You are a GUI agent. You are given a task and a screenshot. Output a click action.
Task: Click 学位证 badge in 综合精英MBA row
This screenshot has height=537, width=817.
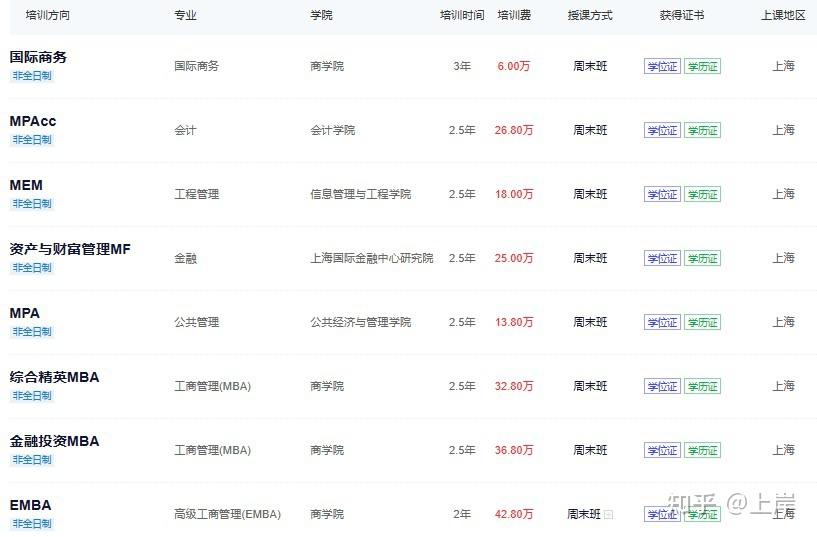tap(662, 386)
